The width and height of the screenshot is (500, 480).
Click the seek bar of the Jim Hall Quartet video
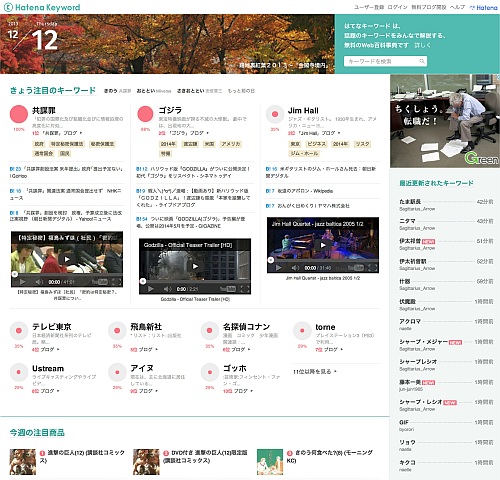click(x=323, y=261)
